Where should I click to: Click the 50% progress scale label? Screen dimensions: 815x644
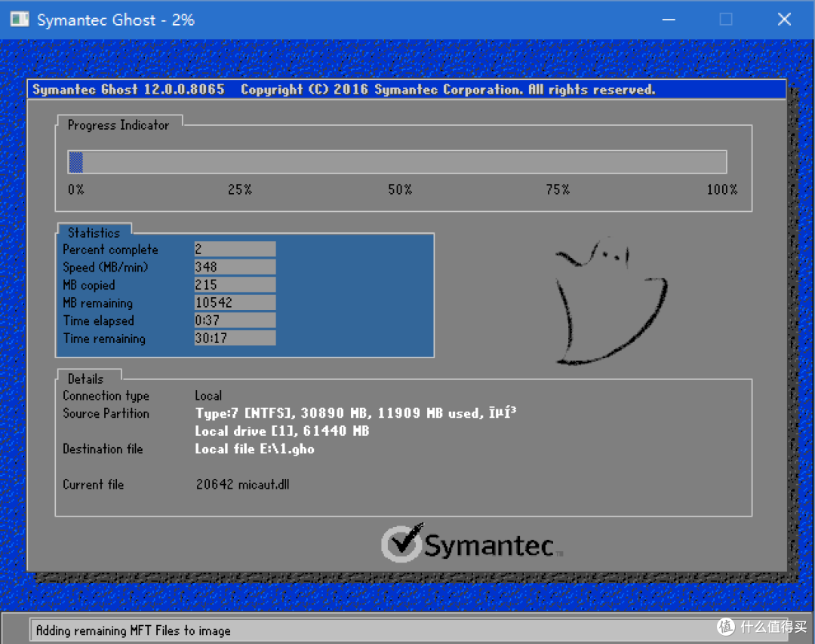click(400, 189)
